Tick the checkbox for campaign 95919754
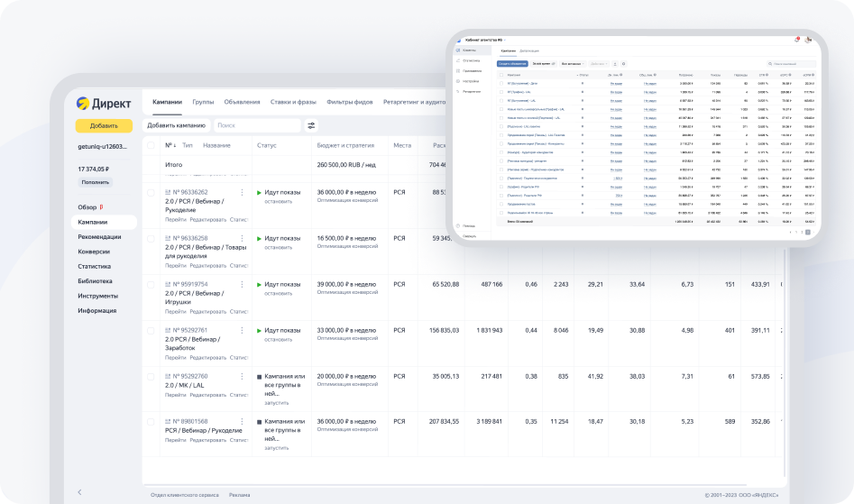 [151, 285]
